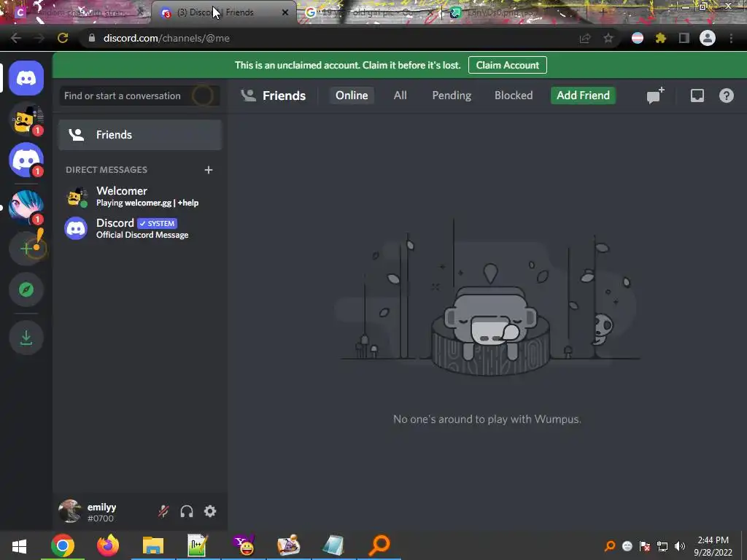This screenshot has width=747, height=560.
Task: Open Chrome extensions puzzle icon
Action: click(x=660, y=38)
